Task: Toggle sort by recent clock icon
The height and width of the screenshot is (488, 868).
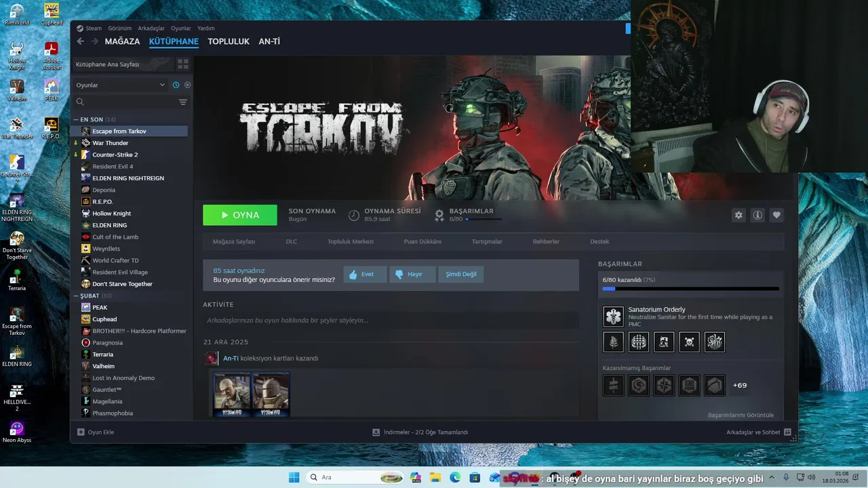Action: [176, 85]
